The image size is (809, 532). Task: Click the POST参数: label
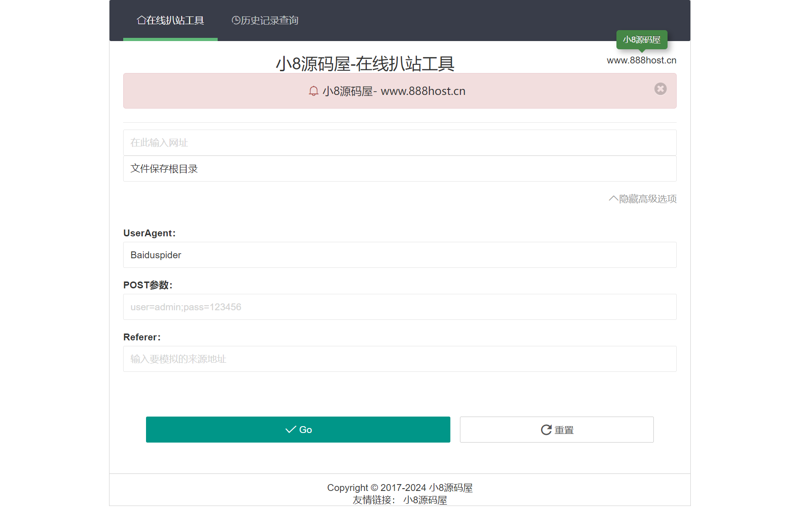tap(148, 285)
